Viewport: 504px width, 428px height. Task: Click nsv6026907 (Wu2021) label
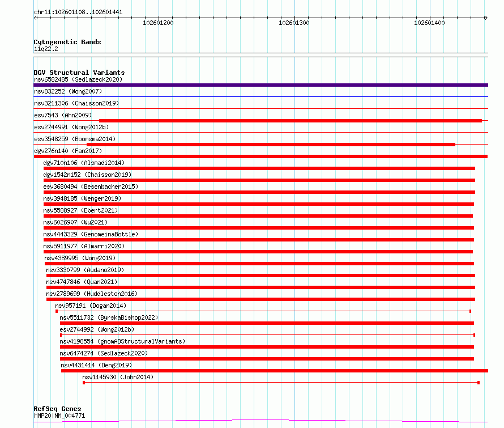point(75,222)
